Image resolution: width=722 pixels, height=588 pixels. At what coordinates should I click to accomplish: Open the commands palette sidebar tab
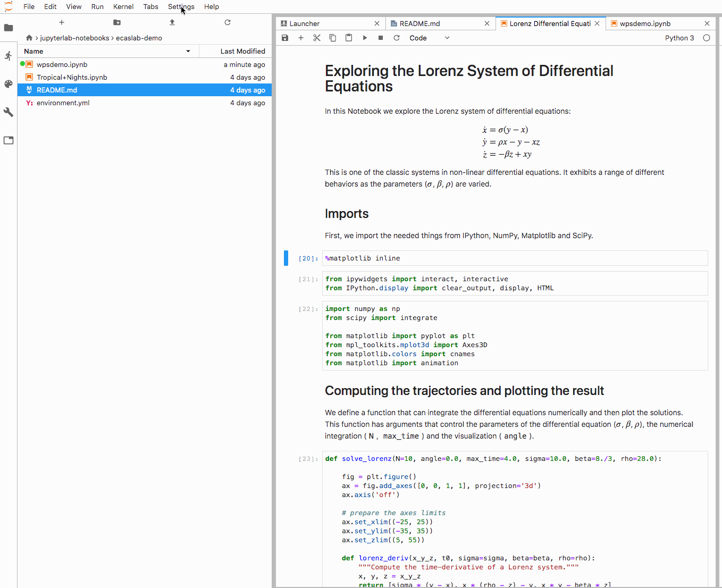click(x=9, y=84)
